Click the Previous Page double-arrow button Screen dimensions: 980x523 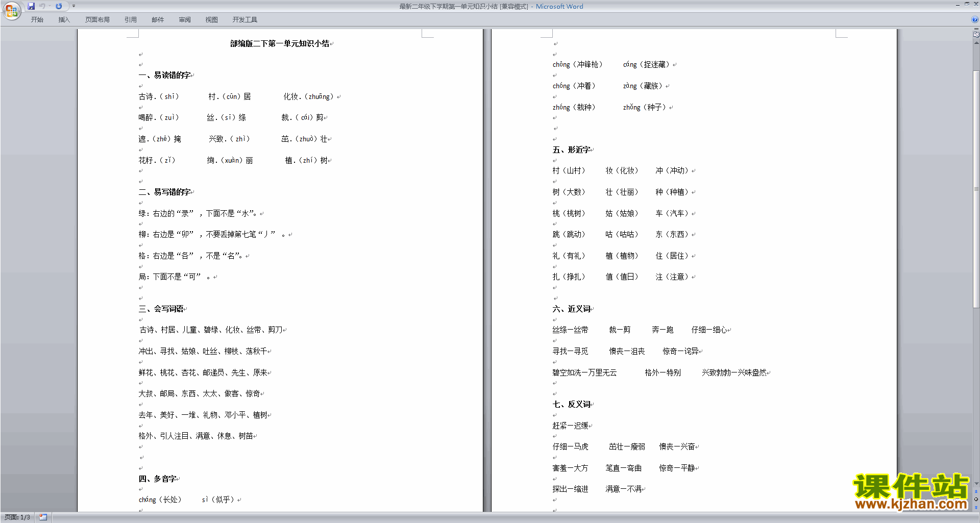click(976, 492)
